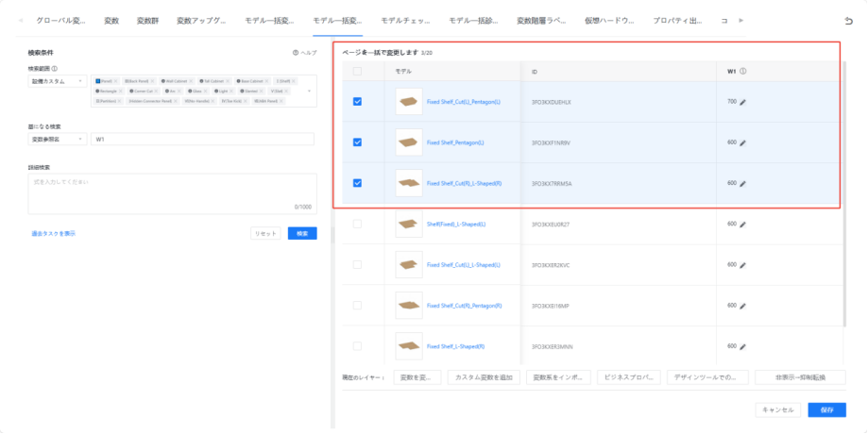This screenshot has width=868, height=434.
Task: Click the info icon beside 検索範囲 label
Action: 54,69
